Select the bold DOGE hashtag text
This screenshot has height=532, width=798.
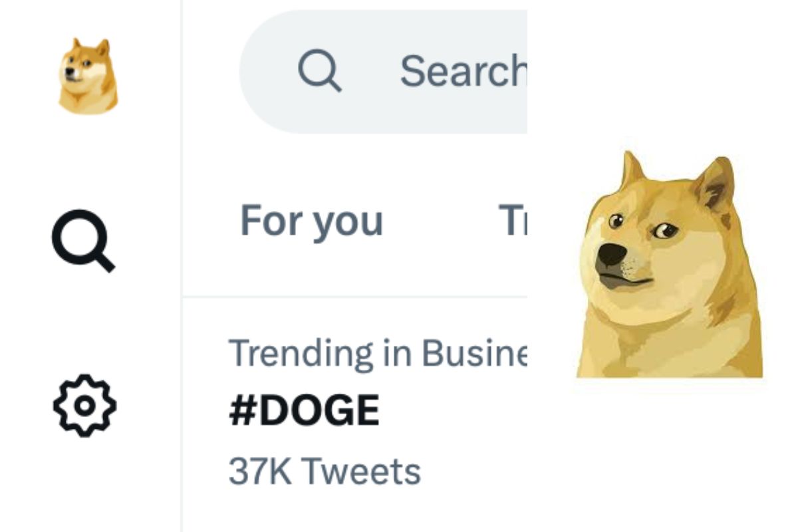(304, 410)
